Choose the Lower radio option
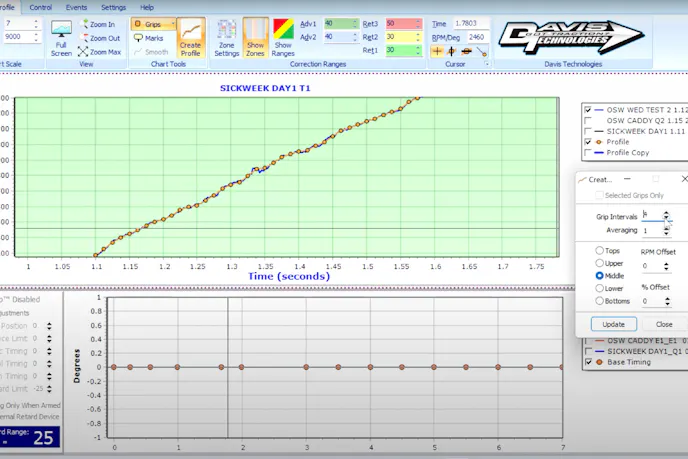688x459 pixels. pyautogui.click(x=600, y=288)
